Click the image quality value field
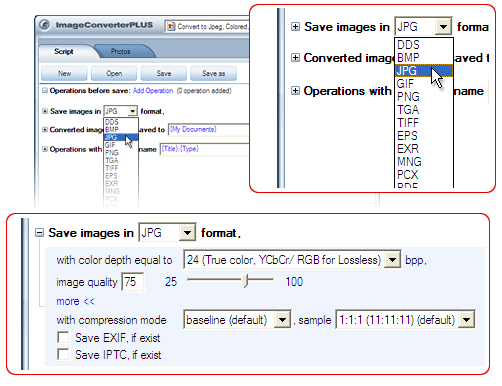 coord(133,282)
